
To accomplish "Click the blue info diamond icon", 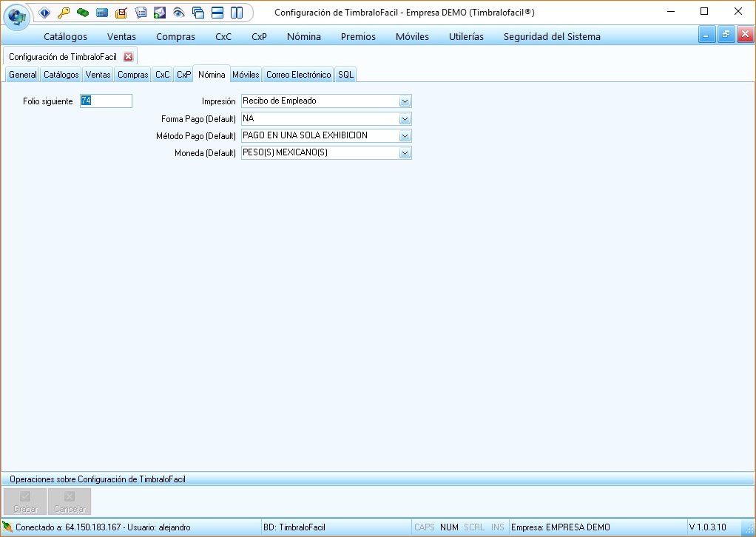I will (44, 13).
